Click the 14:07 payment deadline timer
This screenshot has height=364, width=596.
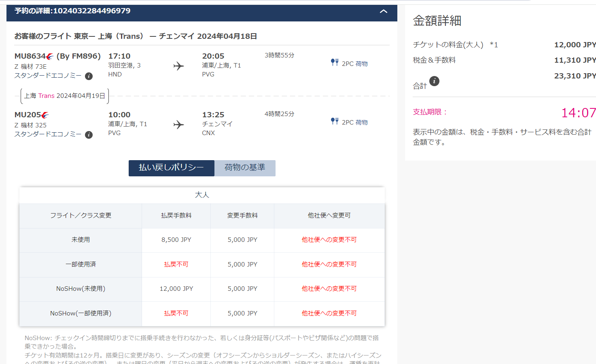578,113
